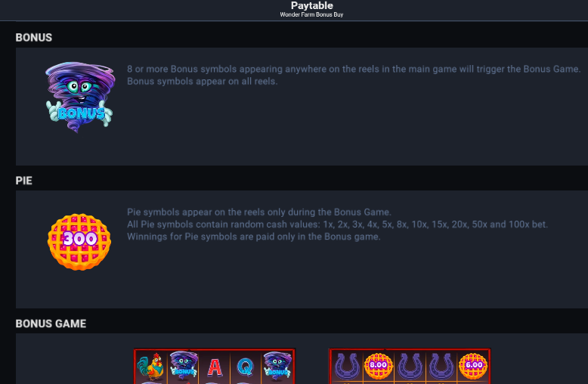Select the BONUS section heading
This screenshot has height=384, width=588.
pyautogui.click(x=34, y=38)
